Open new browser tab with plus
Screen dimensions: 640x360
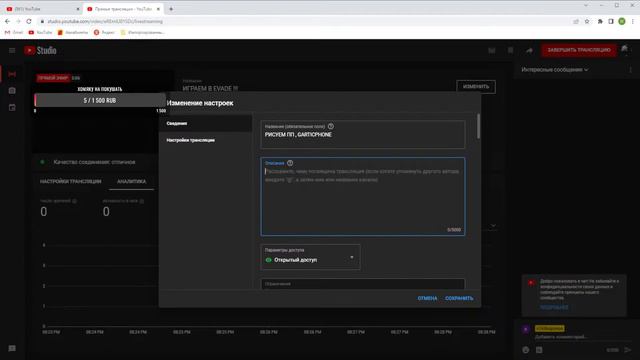[171, 9]
